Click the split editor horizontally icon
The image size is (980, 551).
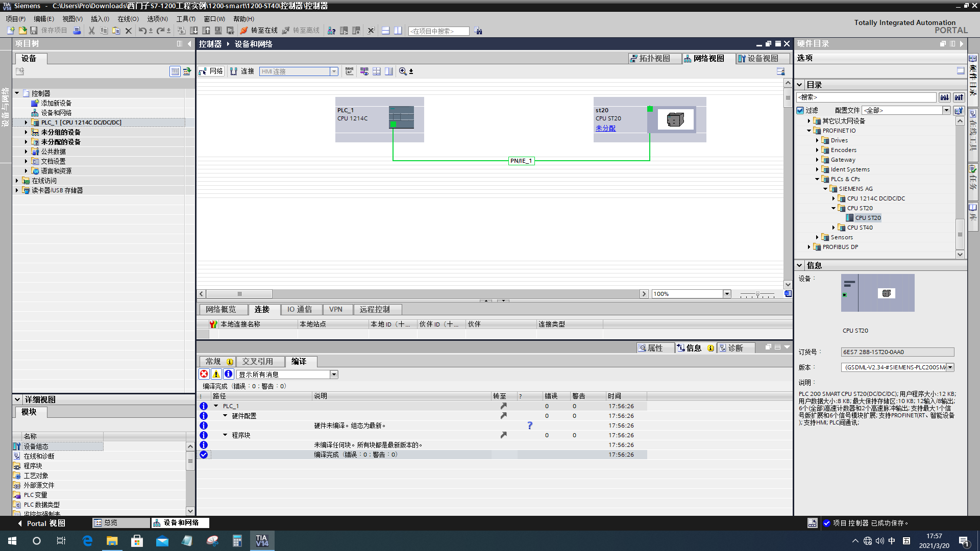coord(386,31)
